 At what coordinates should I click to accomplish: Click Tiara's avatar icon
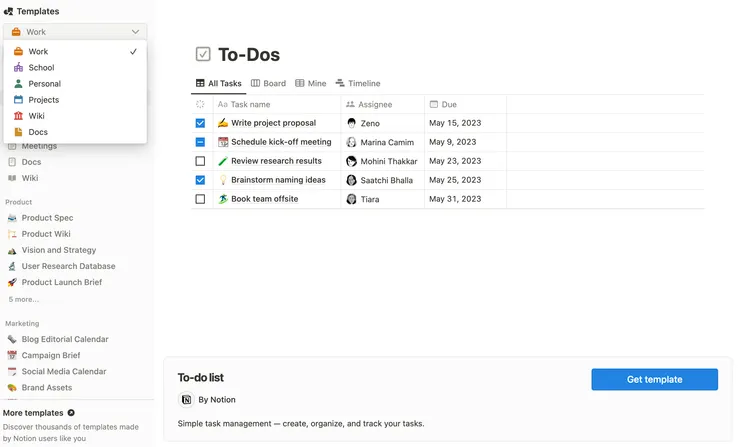(351, 199)
